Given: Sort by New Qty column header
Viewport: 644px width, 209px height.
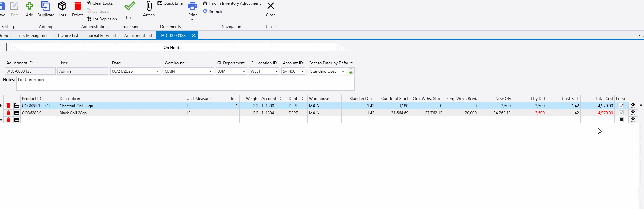Looking at the screenshot, I should pyautogui.click(x=495, y=99).
